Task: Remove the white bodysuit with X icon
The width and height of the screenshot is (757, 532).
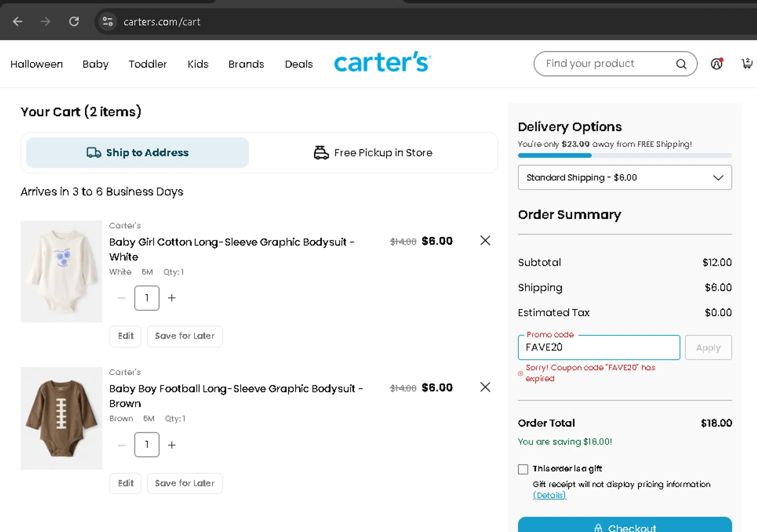Action: 485,241
